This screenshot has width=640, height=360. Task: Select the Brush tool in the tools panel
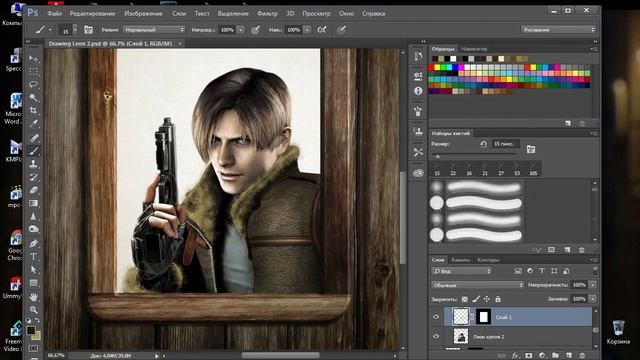[33, 151]
